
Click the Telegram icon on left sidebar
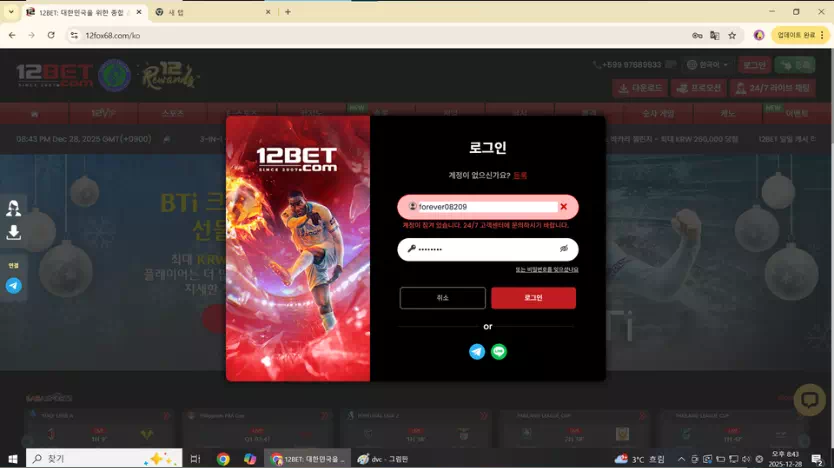14,286
